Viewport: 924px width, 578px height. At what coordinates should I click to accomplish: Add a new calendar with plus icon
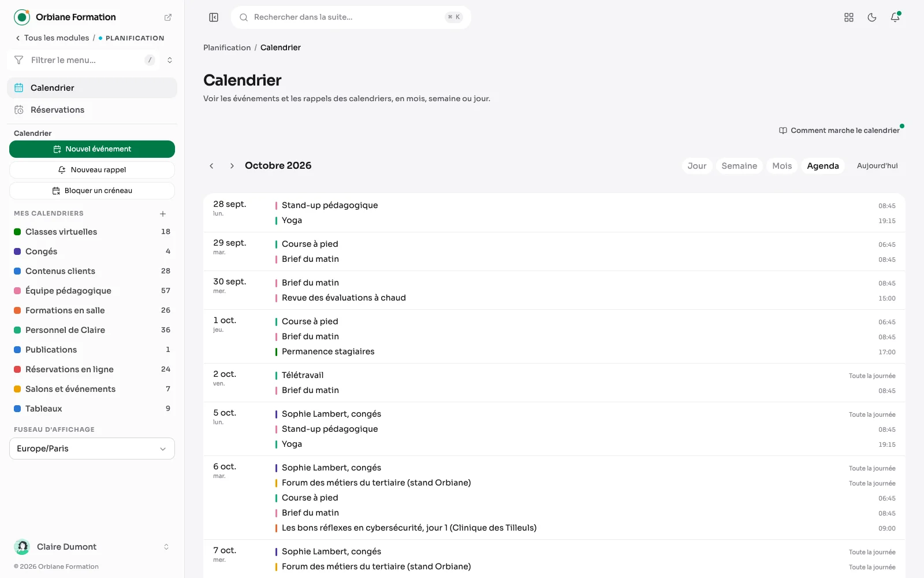[x=163, y=214]
